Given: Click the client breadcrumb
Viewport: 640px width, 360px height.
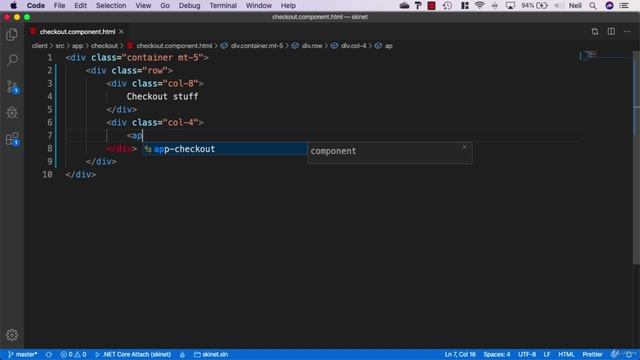Looking at the screenshot, I should [x=40, y=46].
